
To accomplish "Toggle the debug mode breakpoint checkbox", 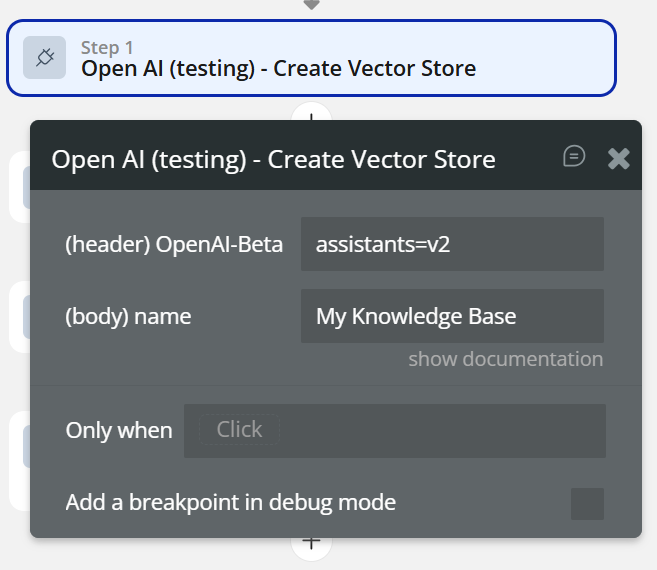I will point(587,503).
